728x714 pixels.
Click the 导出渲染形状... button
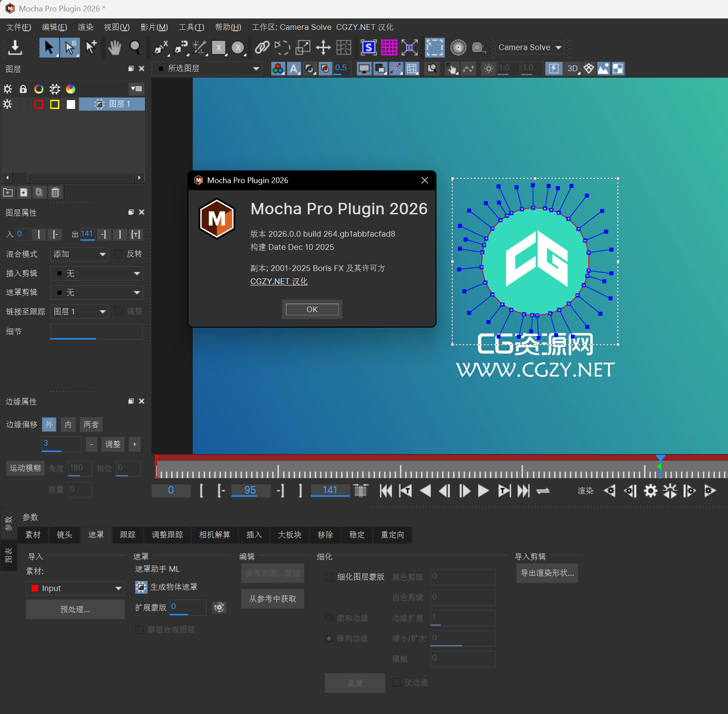point(547,573)
